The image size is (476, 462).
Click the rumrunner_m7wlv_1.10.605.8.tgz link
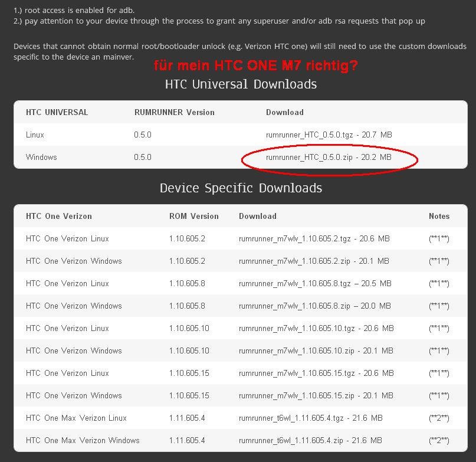pyautogui.click(x=315, y=284)
